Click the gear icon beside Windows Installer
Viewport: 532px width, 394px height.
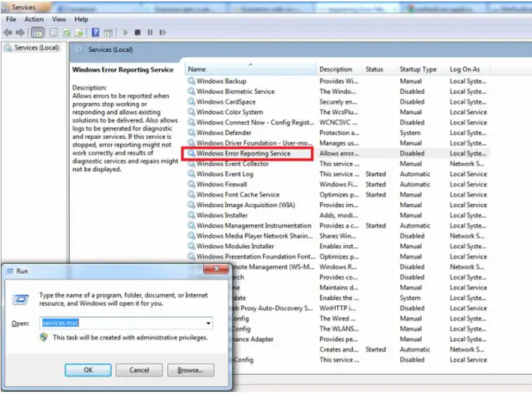pos(191,215)
